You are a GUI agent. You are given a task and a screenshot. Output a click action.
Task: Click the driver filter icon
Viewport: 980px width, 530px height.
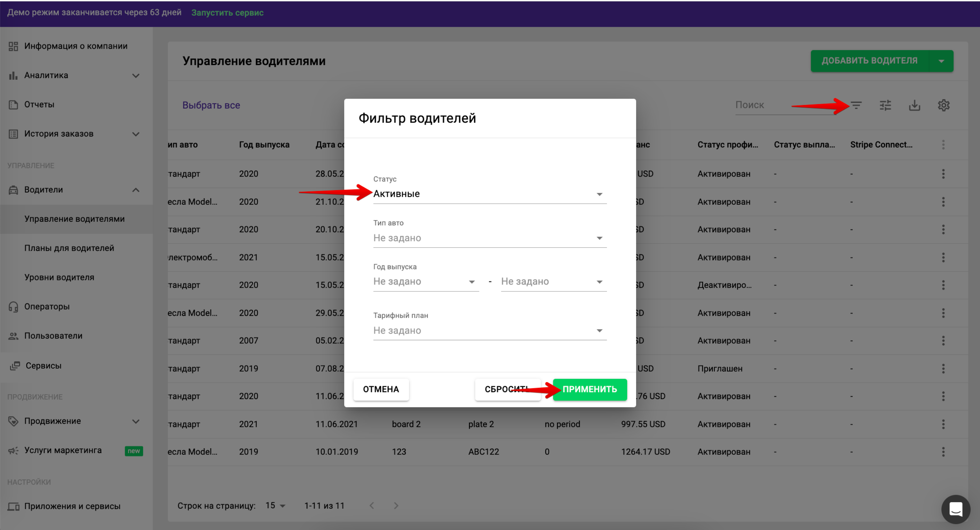coord(856,105)
